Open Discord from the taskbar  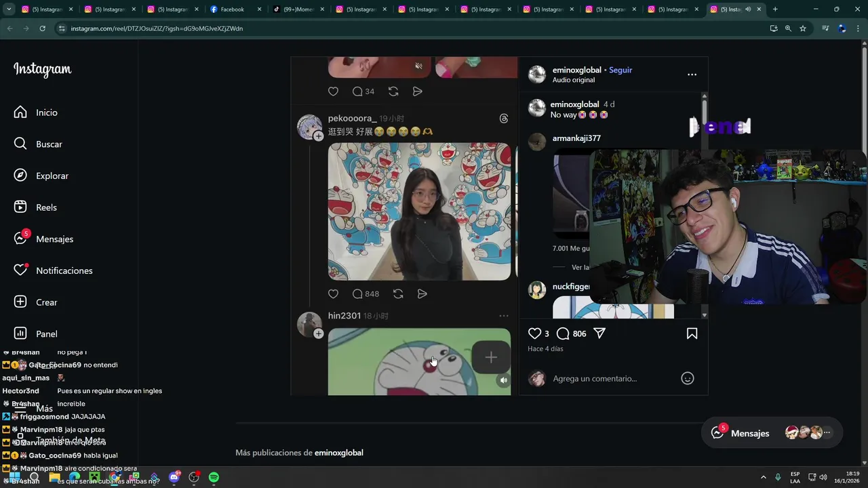[174, 477]
